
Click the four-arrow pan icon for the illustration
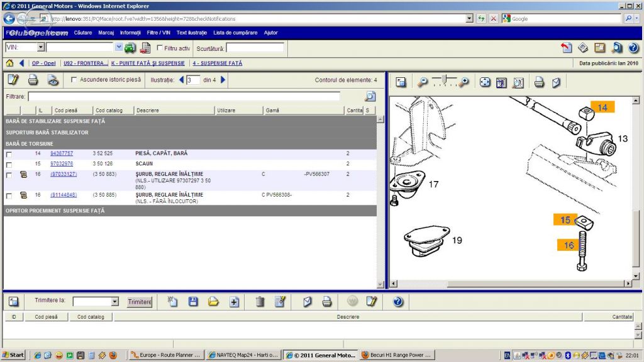point(485,82)
